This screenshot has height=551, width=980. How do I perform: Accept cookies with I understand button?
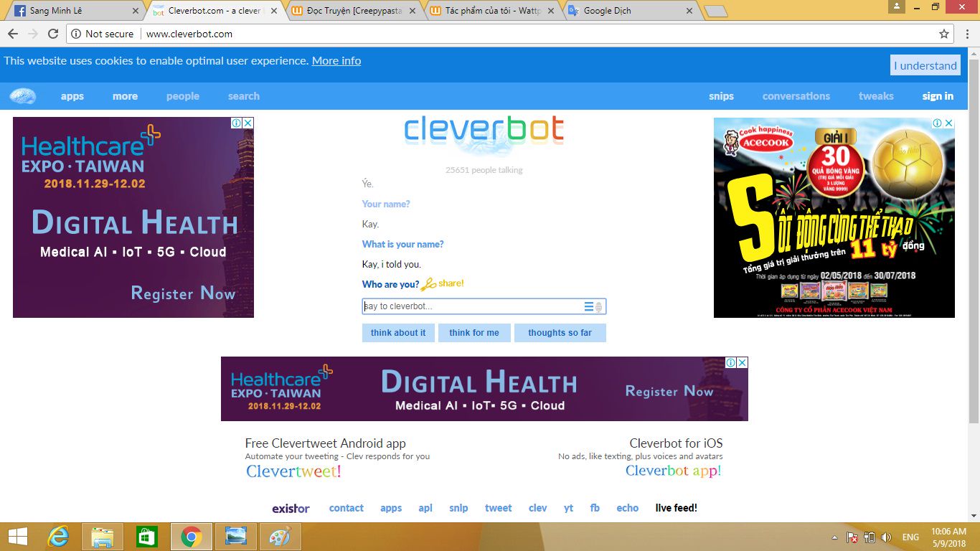point(925,65)
